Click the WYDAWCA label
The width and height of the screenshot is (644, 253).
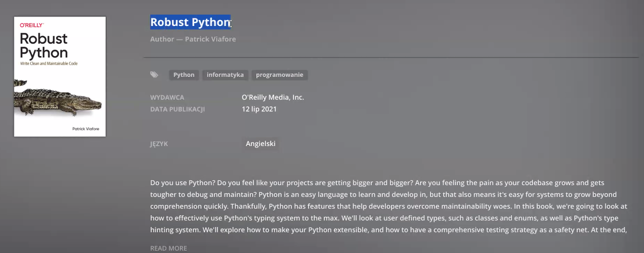[x=167, y=98]
